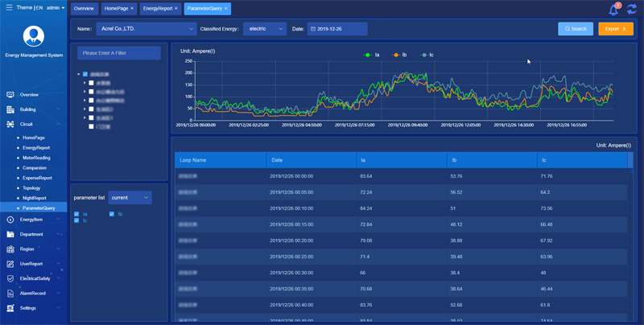Toggle the Ic parameter checkbox
Viewport: 644px width, 325px height.
tap(76, 220)
